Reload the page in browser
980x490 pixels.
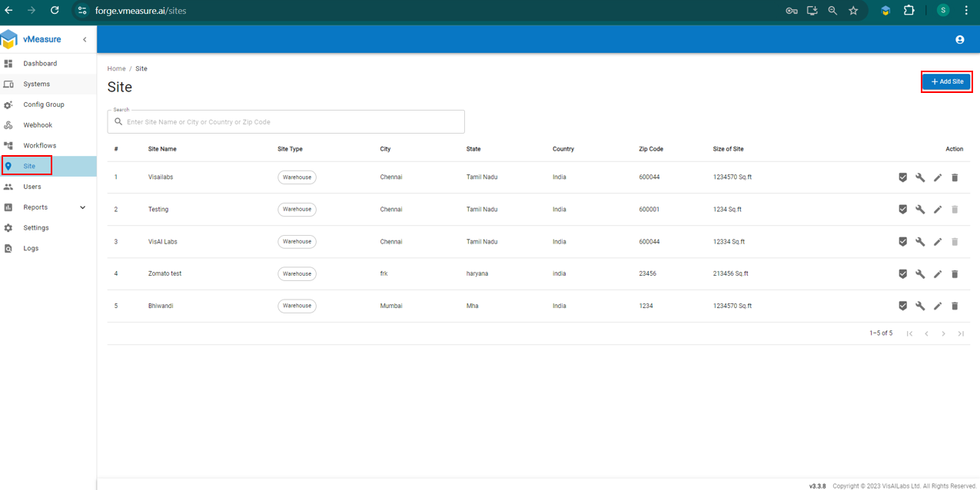pos(55,11)
